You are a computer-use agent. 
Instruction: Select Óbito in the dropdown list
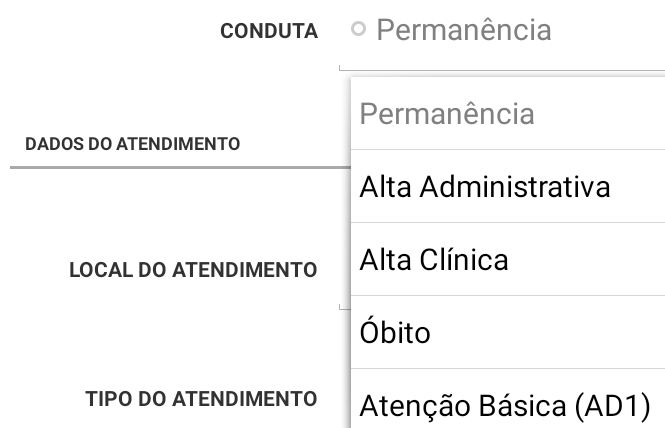[x=508, y=332]
